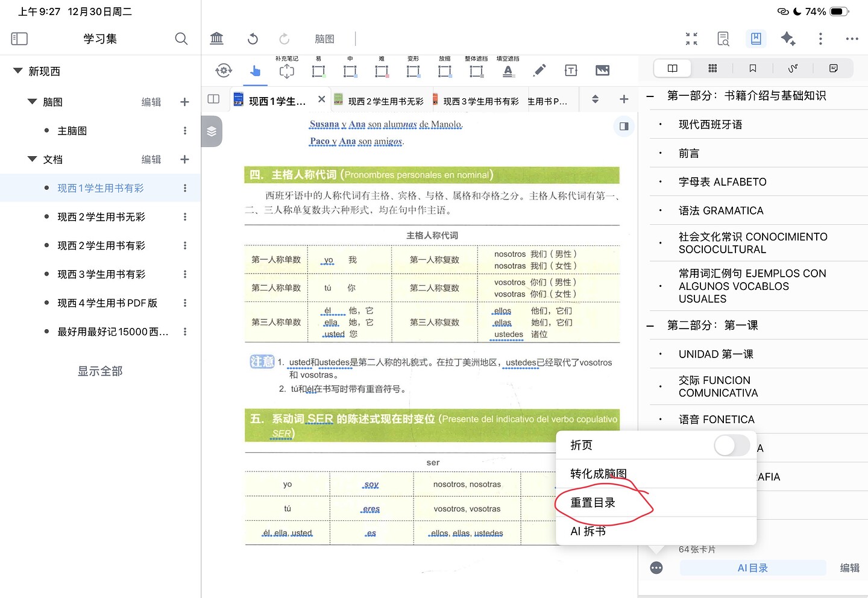The height and width of the screenshot is (598, 868).
Task: Pick the image occlusion tool
Action: coord(602,71)
